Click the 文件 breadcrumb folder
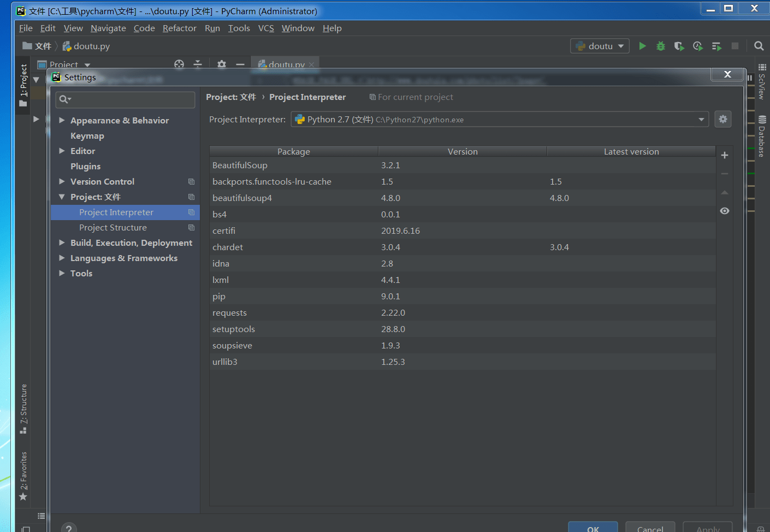Viewport: 770px width, 532px height. tap(37, 46)
